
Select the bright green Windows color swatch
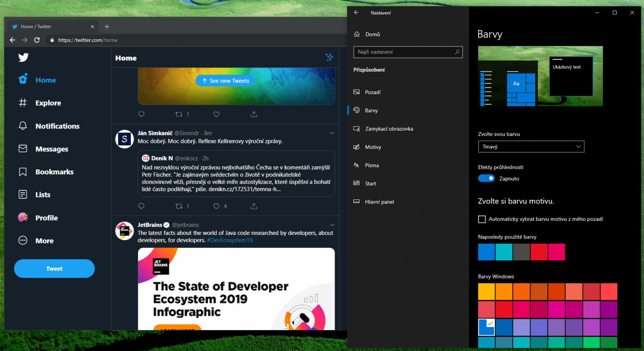(x=591, y=342)
